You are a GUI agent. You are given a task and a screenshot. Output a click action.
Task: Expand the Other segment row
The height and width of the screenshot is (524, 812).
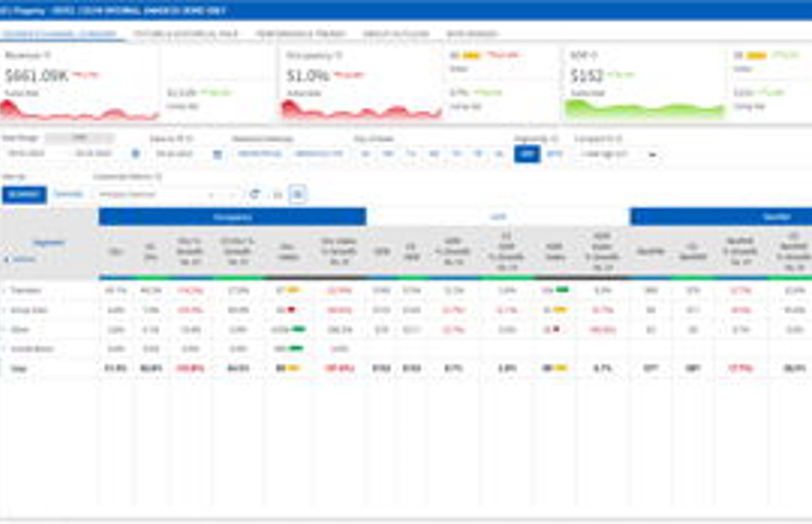tap(5, 330)
